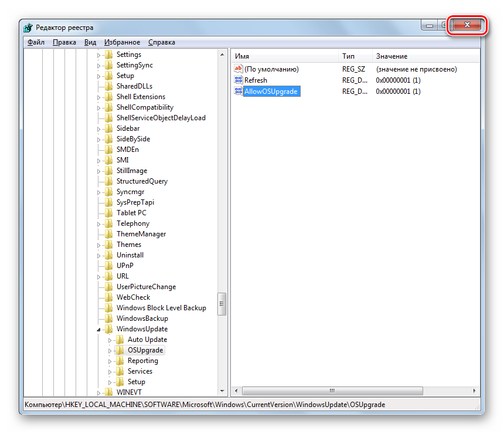The height and width of the screenshot is (434, 504).
Task: Click the OSUpgrade folder icon
Action: 120,350
